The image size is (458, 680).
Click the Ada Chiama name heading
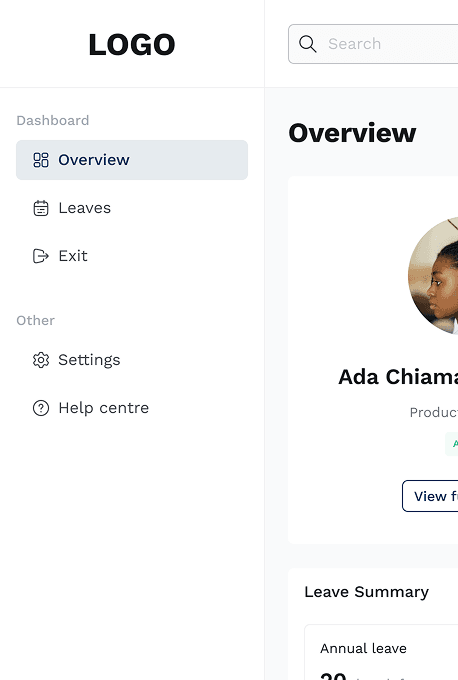(398, 376)
